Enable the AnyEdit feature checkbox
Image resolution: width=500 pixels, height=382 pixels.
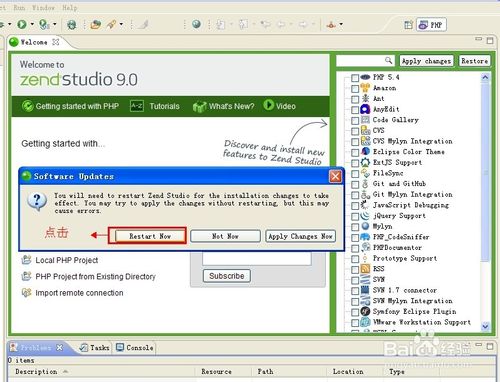click(x=355, y=110)
